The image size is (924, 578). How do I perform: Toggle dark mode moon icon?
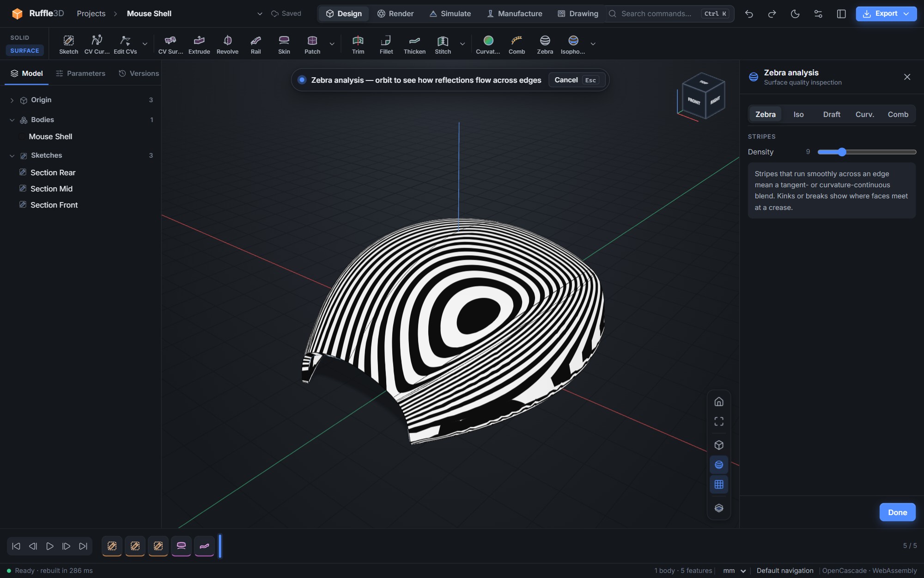795,14
